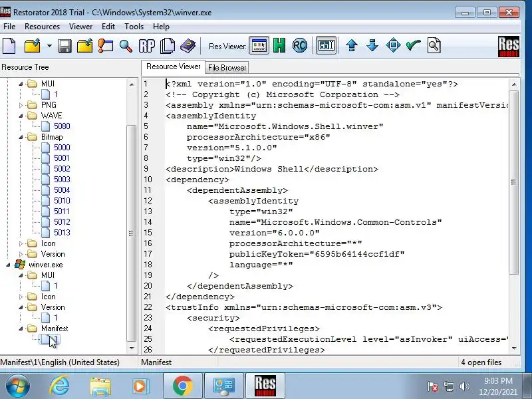Image resolution: width=532 pixels, height=399 pixels.
Task: Select Bitmap resource 5002
Action: [x=62, y=169]
